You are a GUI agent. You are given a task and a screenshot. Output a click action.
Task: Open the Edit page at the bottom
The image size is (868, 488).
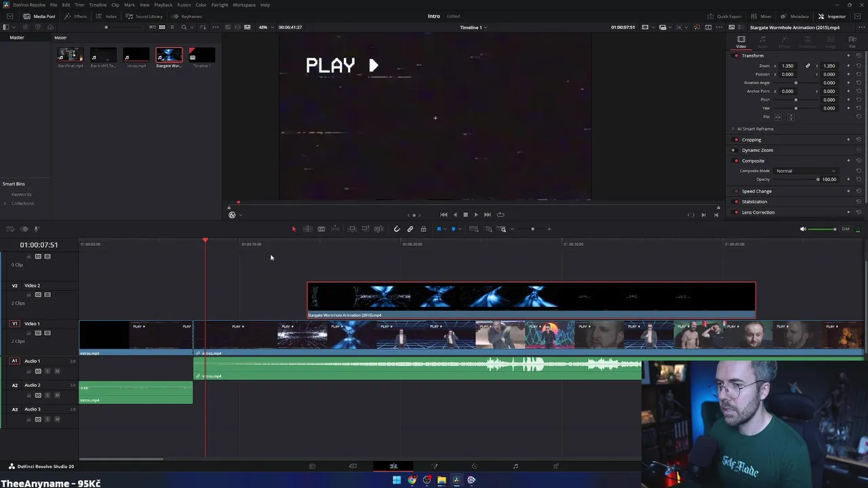point(393,466)
